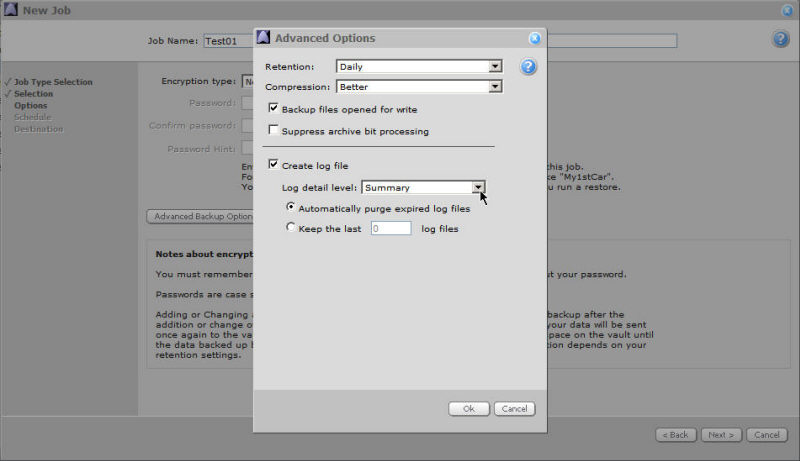Image resolution: width=800 pixels, height=461 pixels.
Task: Select Automatically purge expired log files option
Action: point(291,208)
